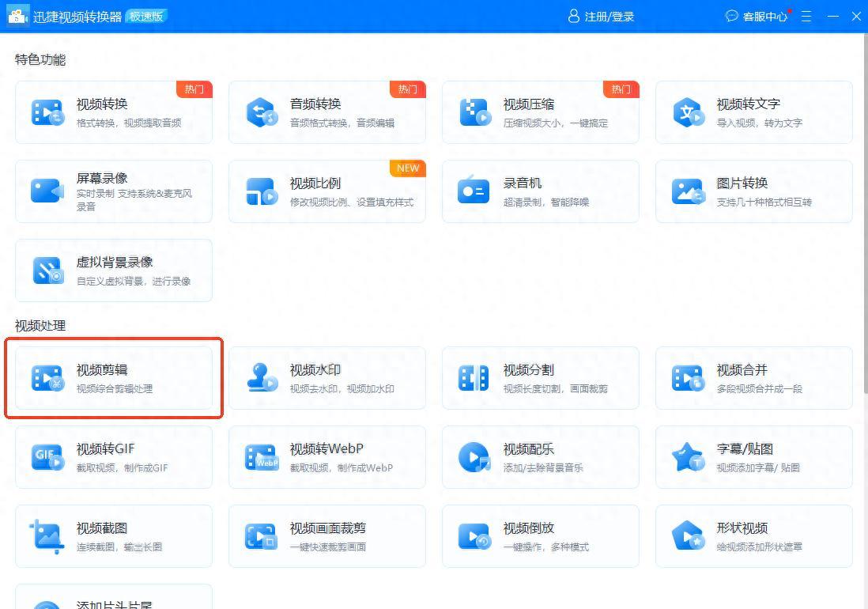
Task: Click the 视频分割 video split icon
Action: click(474, 378)
